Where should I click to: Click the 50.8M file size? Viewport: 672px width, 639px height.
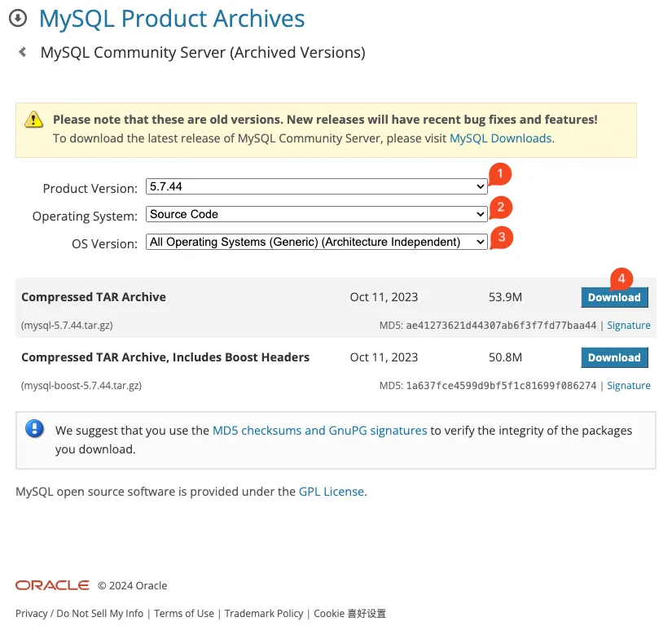(x=505, y=357)
